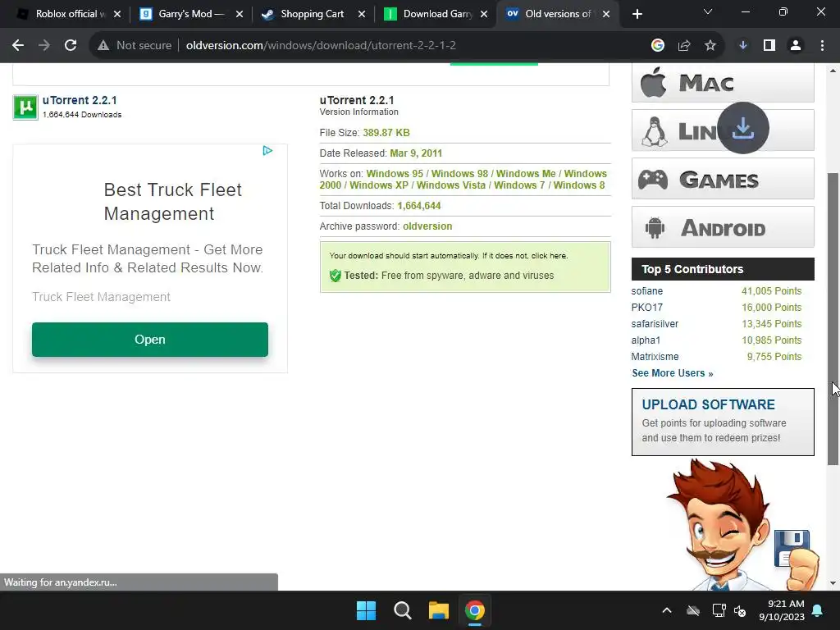Click here to start download manually
The height and width of the screenshot is (630, 840).
pos(549,256)
